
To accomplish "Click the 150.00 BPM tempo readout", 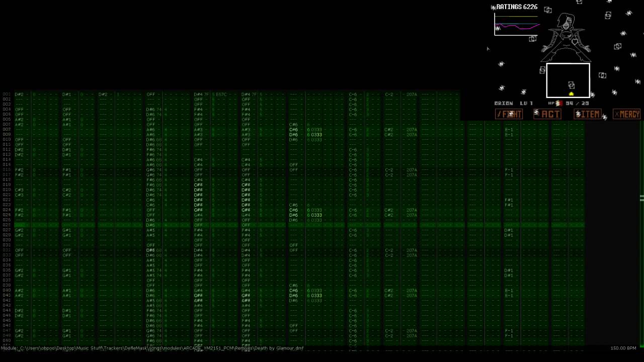I will tap(623, 348).
